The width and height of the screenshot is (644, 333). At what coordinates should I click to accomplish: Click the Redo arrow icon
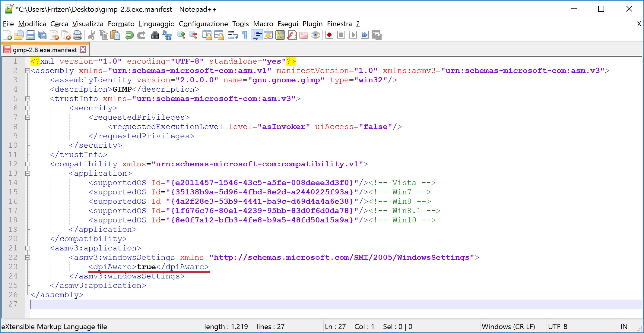pos(141,35)
